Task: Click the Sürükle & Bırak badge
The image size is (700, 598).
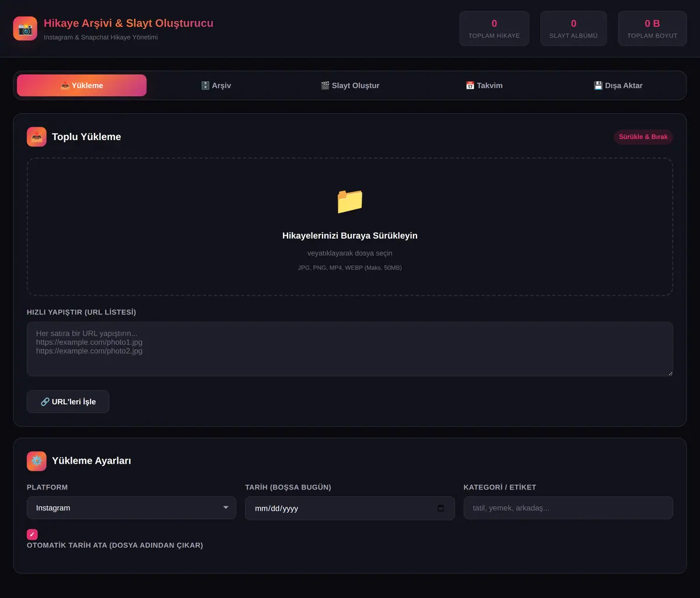Action: 643,137
